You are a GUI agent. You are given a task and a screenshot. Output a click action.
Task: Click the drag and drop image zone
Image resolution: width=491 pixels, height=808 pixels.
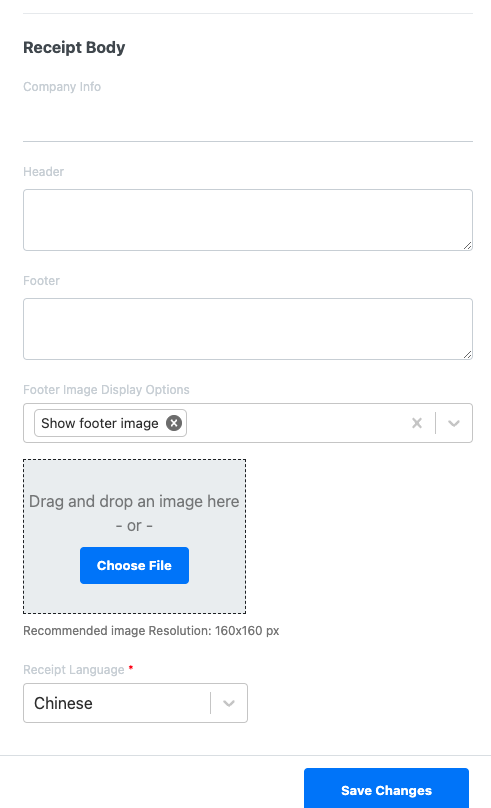coord(134,536)
